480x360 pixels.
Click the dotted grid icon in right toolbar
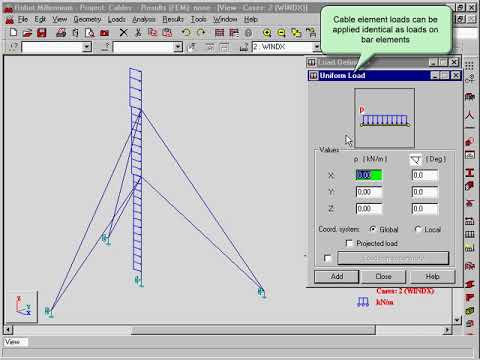[469, 66]
